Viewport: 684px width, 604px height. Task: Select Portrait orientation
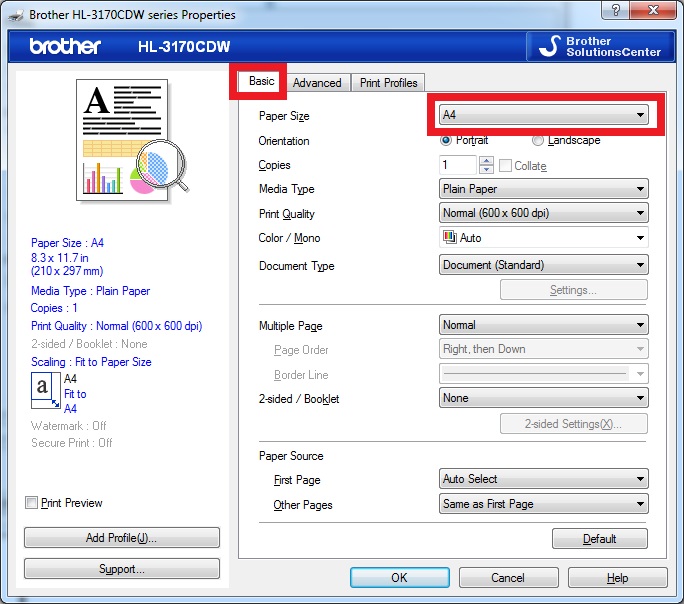465,140
